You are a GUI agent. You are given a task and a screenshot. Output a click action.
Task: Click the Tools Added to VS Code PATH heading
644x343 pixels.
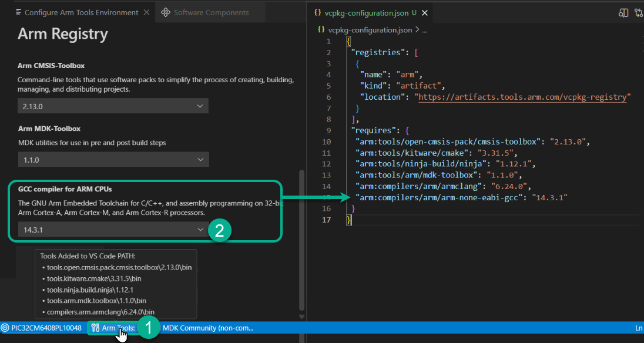coord(88,256)
